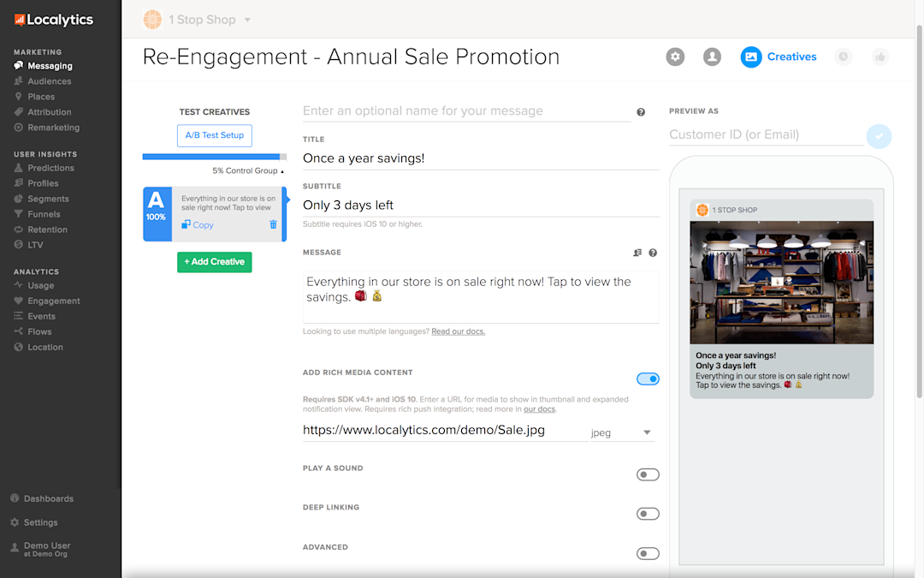Click the rich media URL field

pos(445,430)
